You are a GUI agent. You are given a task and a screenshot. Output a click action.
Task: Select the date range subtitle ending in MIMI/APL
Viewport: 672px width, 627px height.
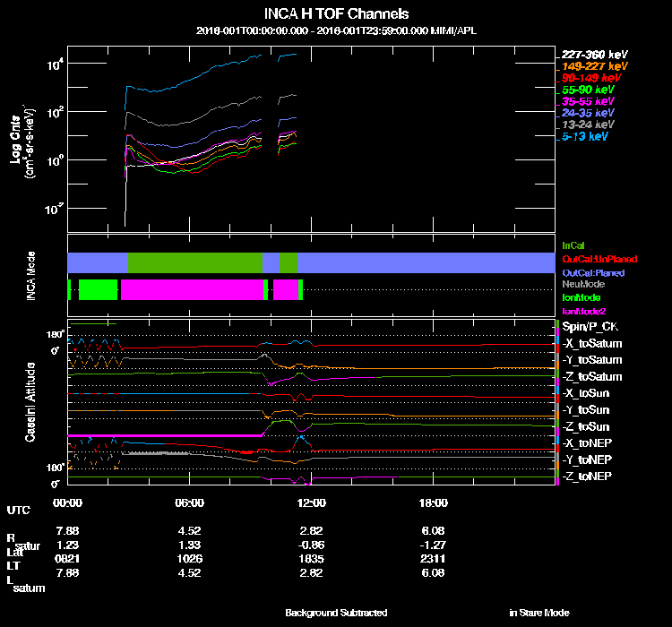[336, 30]
